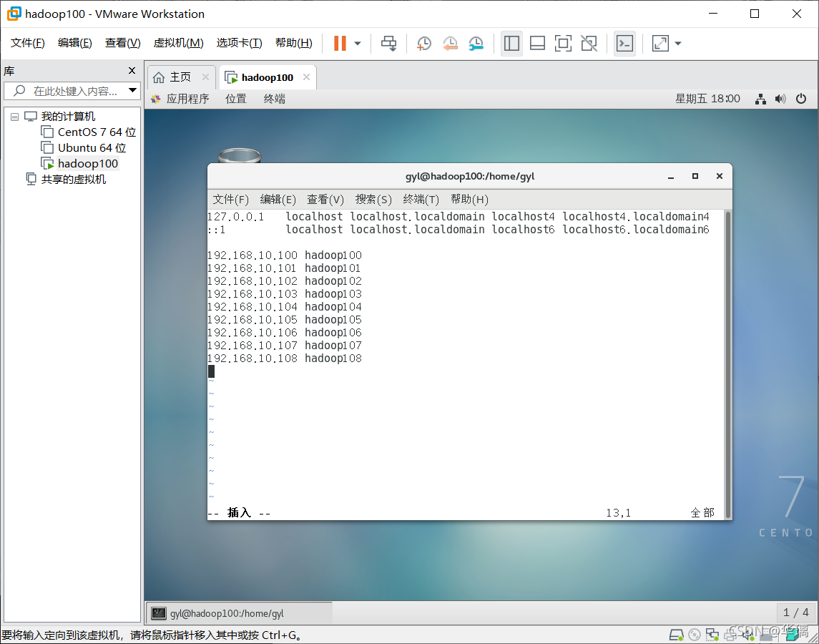Click the stretch guest display icon

click(660, 43)
